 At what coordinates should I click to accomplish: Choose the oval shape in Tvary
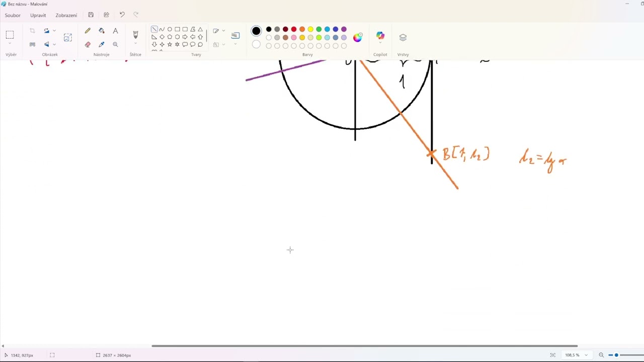(x=170, y=29)
